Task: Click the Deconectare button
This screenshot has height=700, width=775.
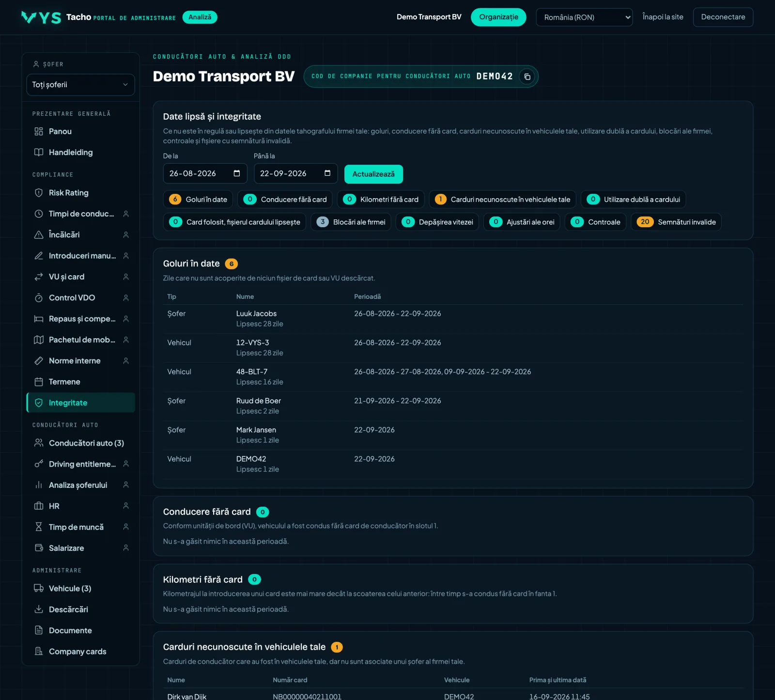Action: coord(723,17)
